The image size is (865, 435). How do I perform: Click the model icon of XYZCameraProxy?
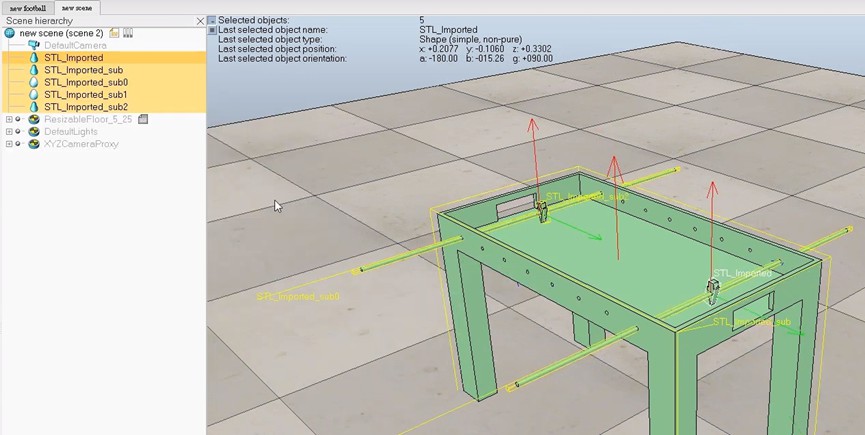(34, 144)
